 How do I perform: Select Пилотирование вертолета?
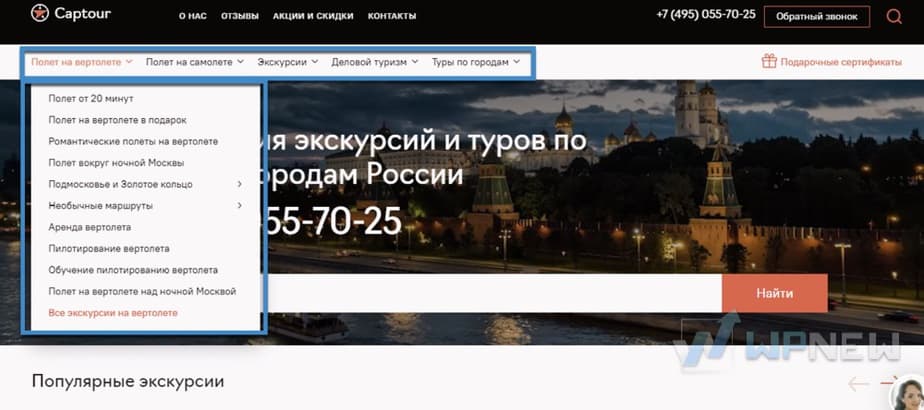point(109,249)
